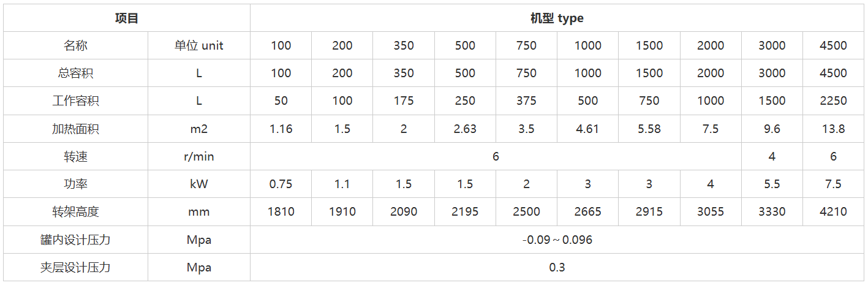
Task: Select the 加热面积 row label
Action: tap(75, 129)
